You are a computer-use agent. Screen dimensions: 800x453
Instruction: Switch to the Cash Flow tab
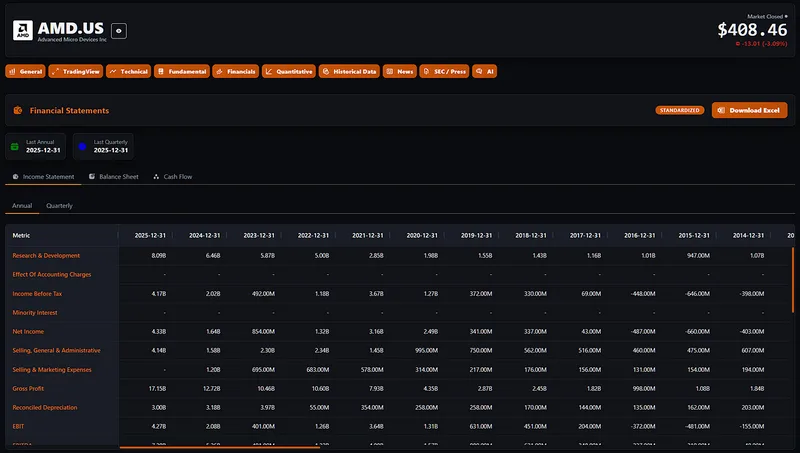point(173,177)
